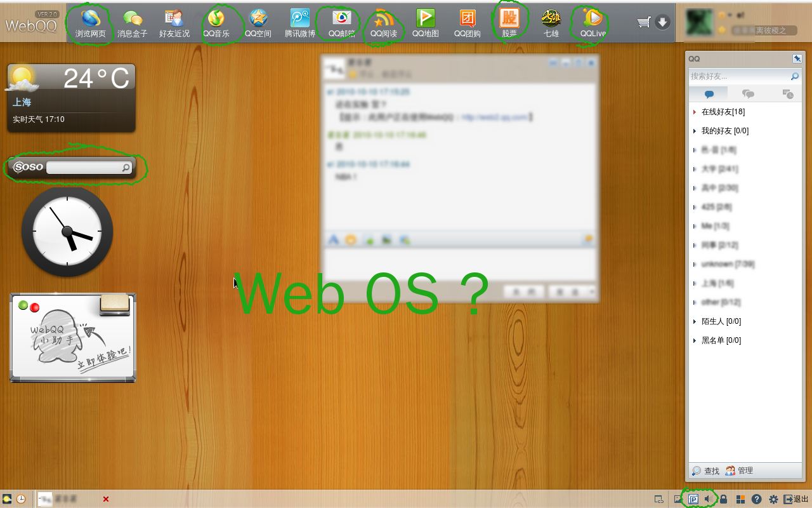This screenshot has width=812, height=508.
Task: Open 好友近况 friend updates
Action: (174, 23)
